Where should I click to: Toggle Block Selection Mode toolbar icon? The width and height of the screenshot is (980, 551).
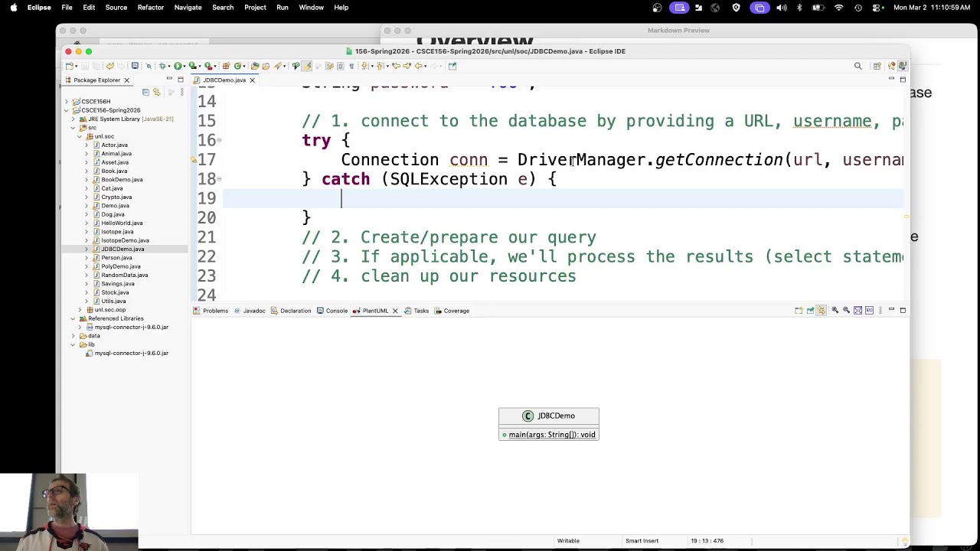pyautogui.click(x=340, y=66)
